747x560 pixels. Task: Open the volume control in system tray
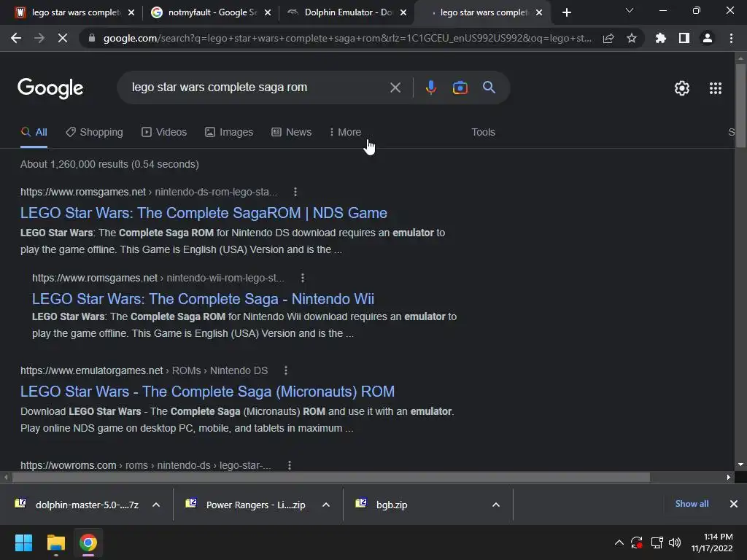point(675,542)
